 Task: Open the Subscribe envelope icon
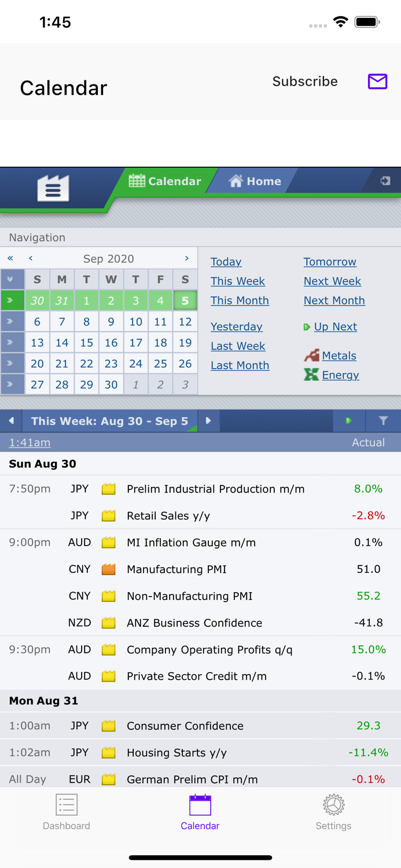(x=377, y=82)
